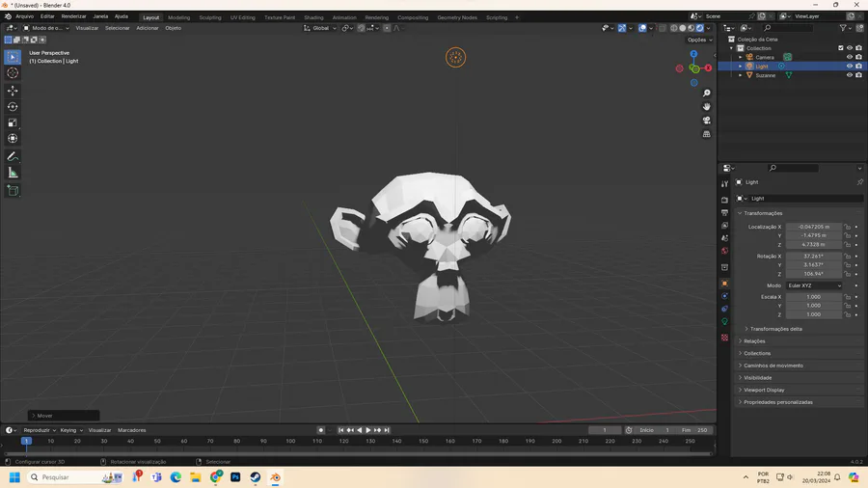Activate the Select Box tool
The image size is (868, 488).
pyautogui.click(x=13, y=57)
